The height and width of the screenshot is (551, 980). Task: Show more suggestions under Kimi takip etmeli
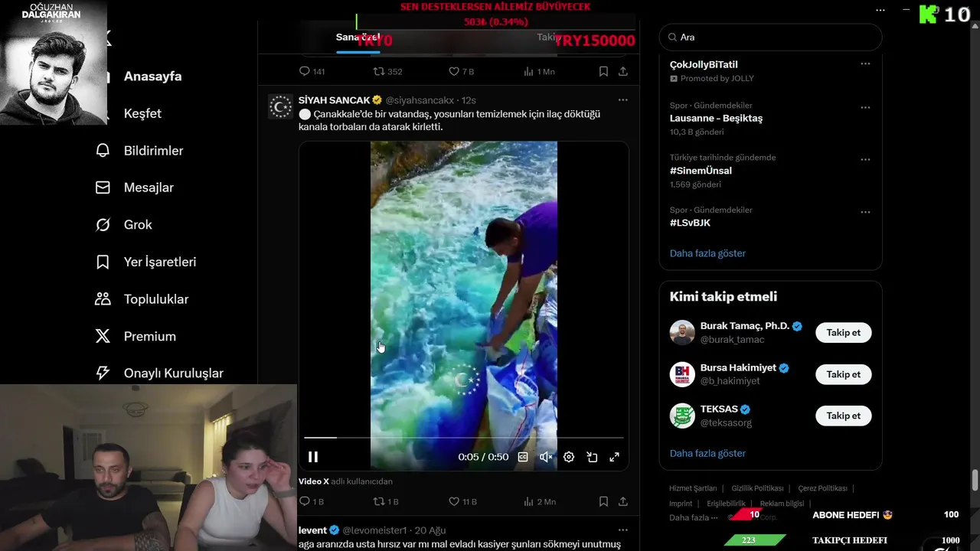[707, 453]
